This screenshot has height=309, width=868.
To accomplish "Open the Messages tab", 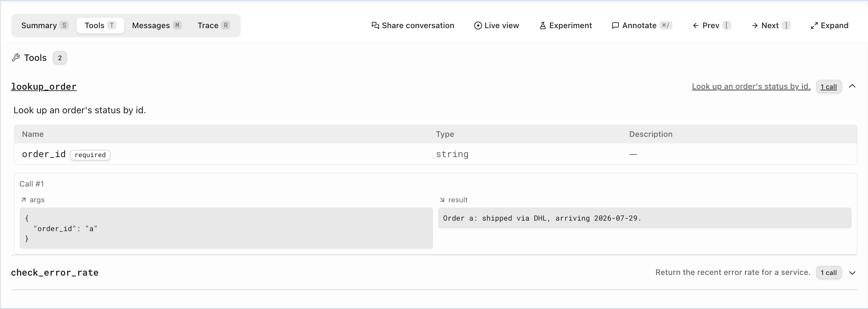I will 157,26.
